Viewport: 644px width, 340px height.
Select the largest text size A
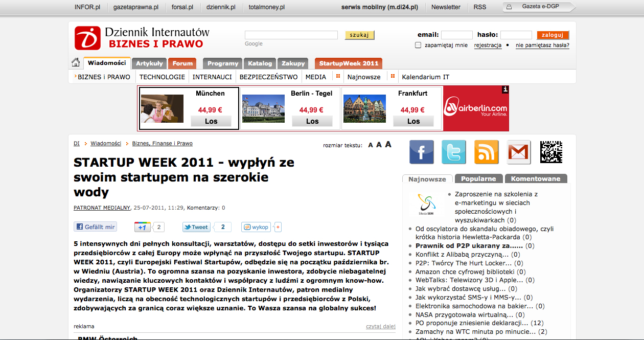click(388, 144)
